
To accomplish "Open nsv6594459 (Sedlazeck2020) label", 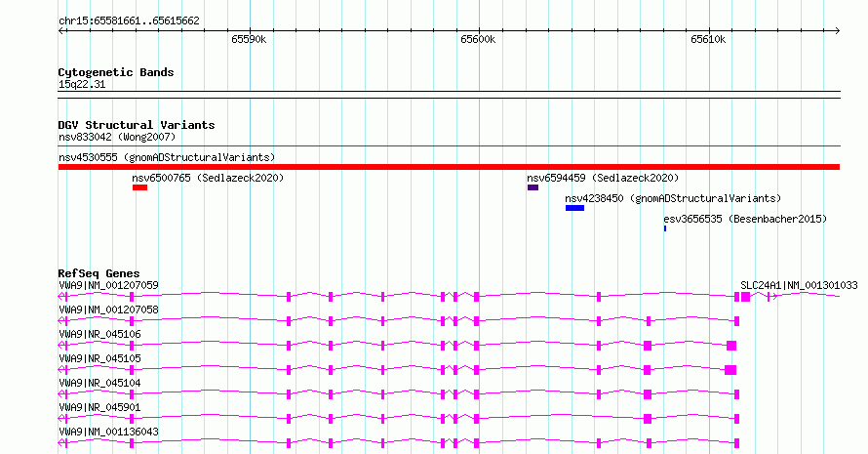I will (603, 178).
